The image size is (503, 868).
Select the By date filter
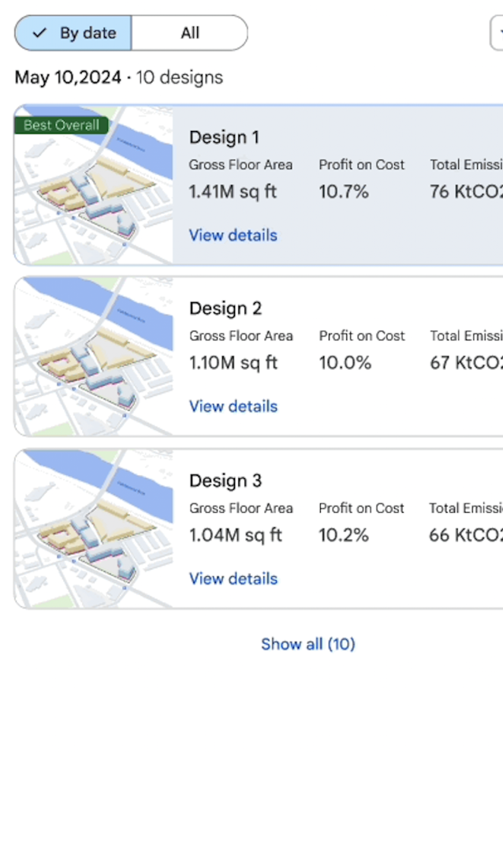tap(73, 33)
